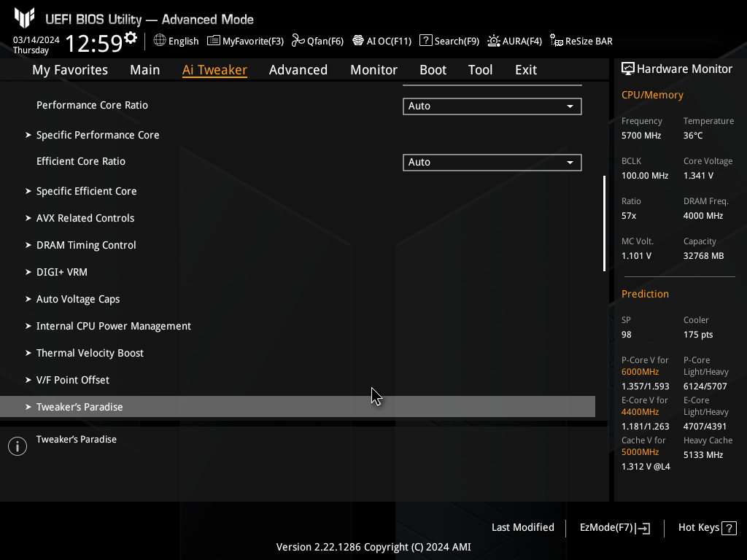Click the 4400MHz E-Core prediction link

640,412
